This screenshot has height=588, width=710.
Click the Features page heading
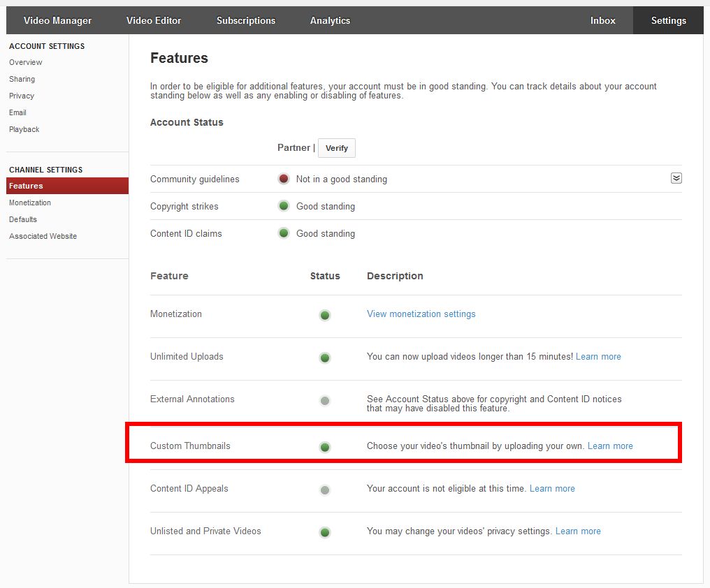pos(179,58)
